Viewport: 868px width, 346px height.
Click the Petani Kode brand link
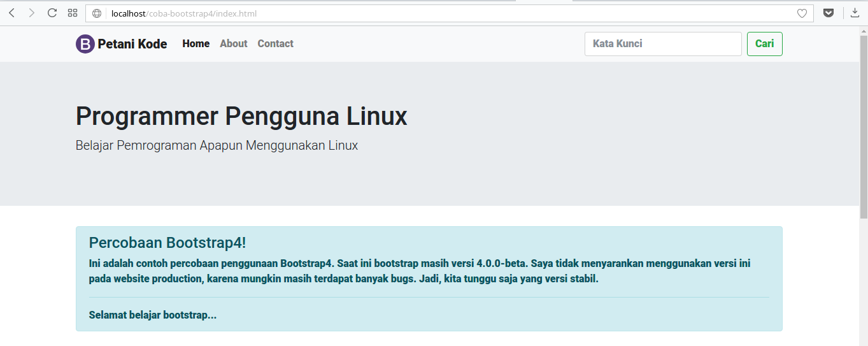point(132,44)
